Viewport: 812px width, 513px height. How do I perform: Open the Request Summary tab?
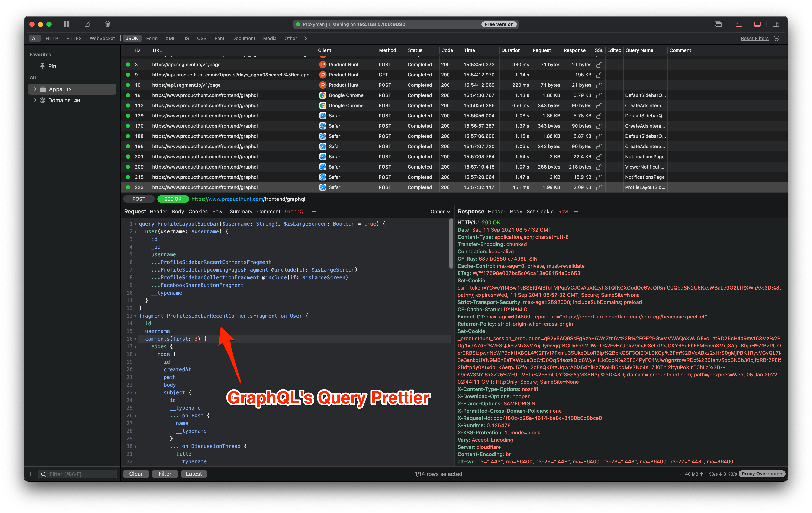click(x=241, y=212)
